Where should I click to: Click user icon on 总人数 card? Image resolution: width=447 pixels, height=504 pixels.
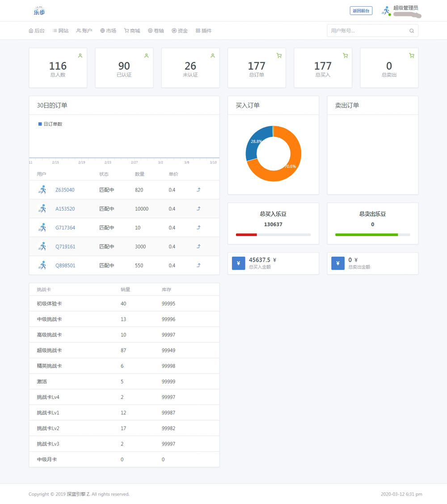click(80, 56)
